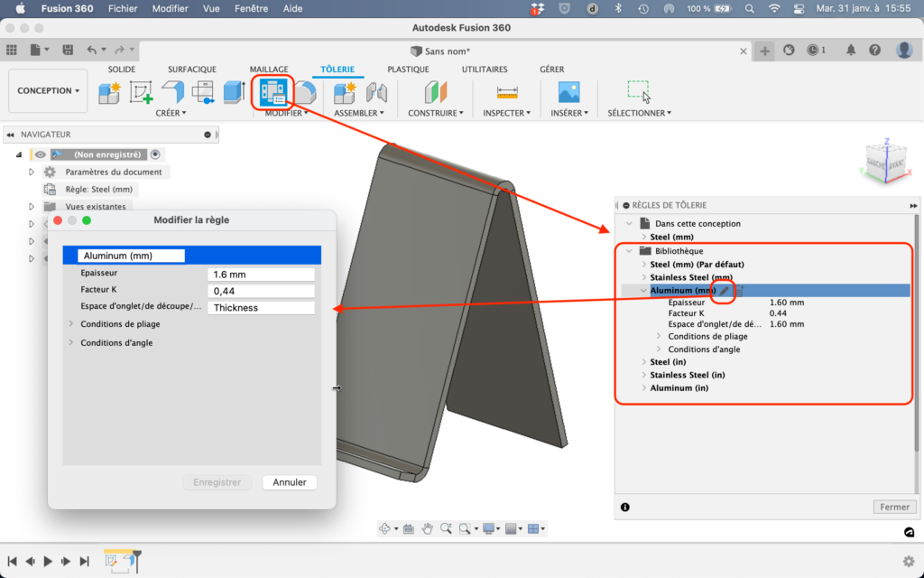Screen dimensions: 924x578
Task: Open Spotlight search in the menu bar
Action: tap(750, 9)
